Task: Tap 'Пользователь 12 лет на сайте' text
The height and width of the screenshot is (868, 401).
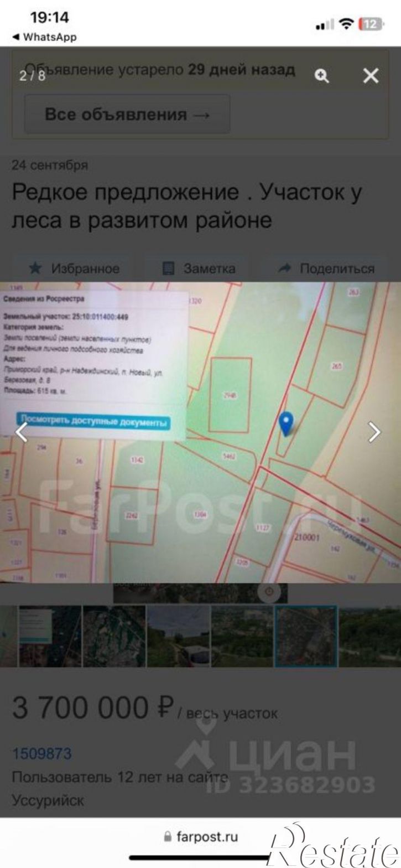Action: pyautogui.click(x=120, y=777)
